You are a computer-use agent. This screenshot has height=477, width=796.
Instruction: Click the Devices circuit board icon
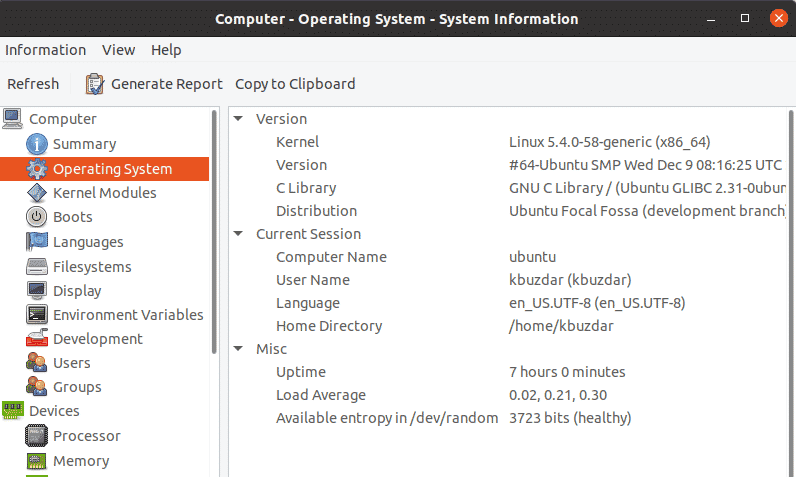(13, 410)
